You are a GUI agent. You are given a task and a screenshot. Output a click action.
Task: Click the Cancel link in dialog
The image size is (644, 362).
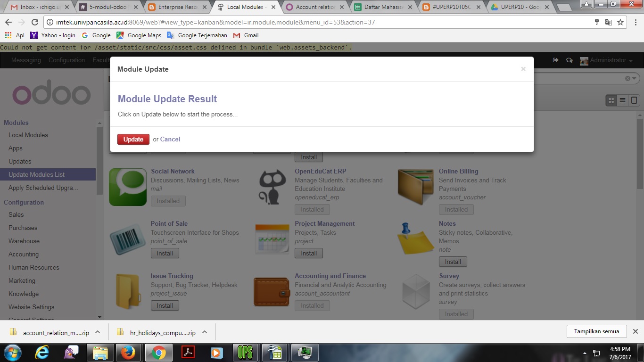click(x=170, y=139)
